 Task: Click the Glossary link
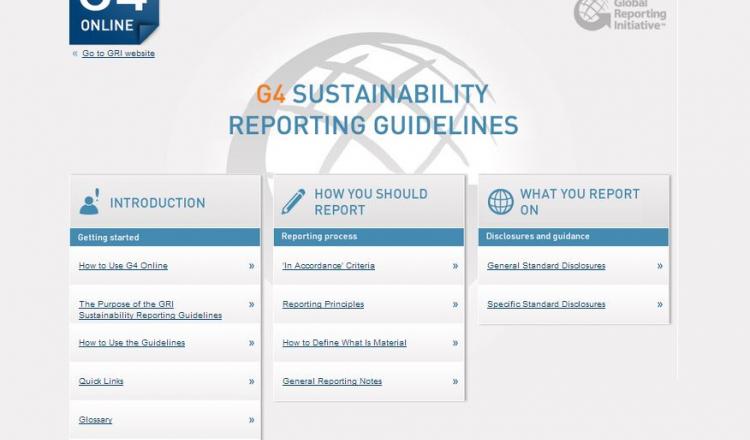(95, 420)
